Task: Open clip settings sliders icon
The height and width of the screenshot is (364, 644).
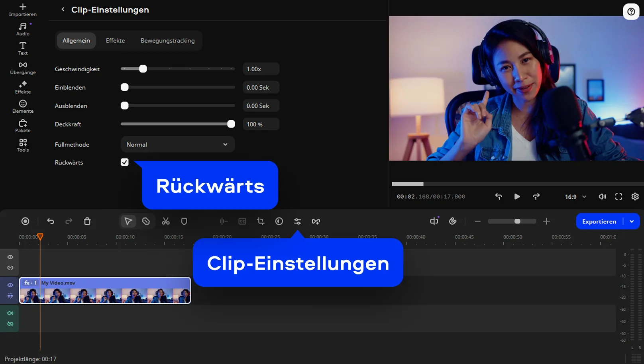Action: pyautogui.click(x=297, y=221)
